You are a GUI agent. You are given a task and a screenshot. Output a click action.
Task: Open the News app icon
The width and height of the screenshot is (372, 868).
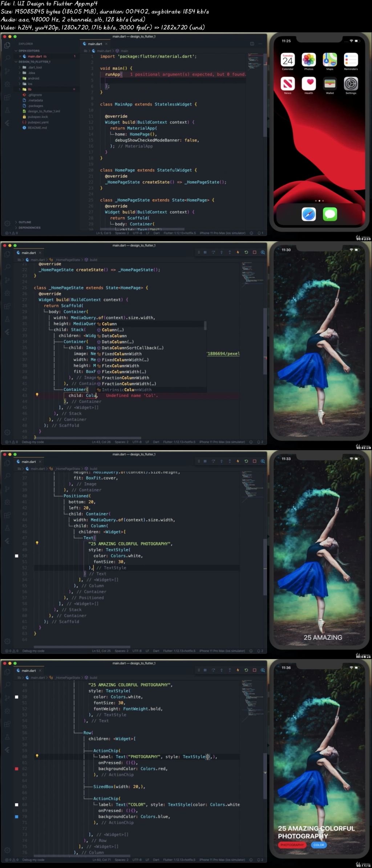287,84
